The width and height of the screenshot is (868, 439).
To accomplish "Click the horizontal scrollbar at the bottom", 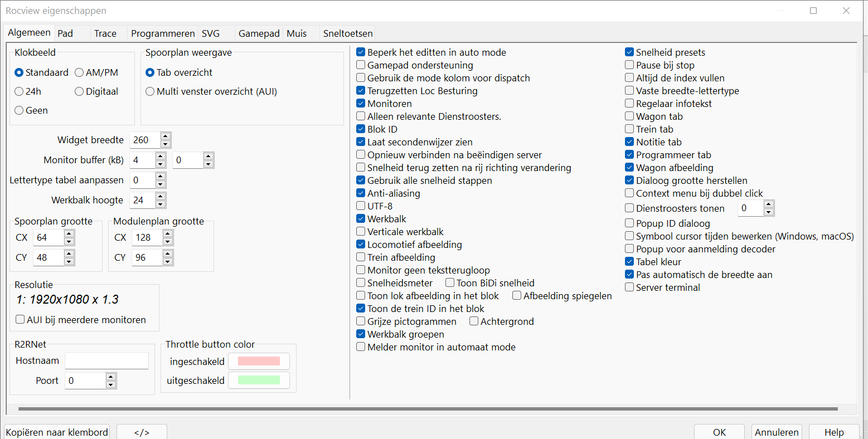I will click(428, 409).
